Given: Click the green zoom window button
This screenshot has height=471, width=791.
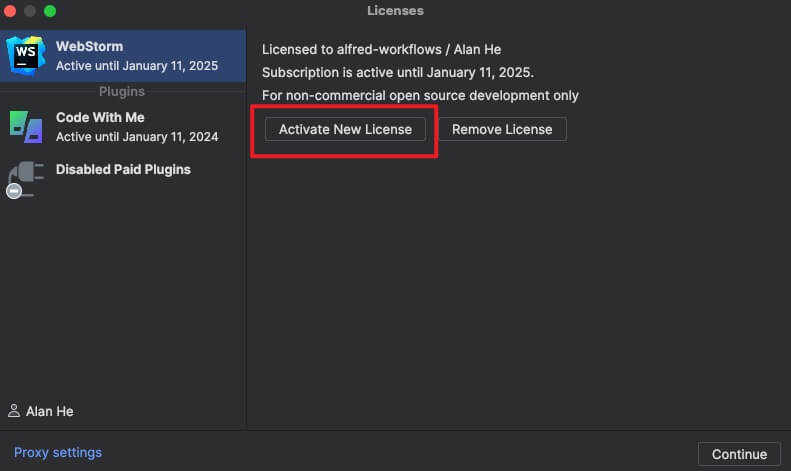Looking at the screenshot, I should (50, 11).
